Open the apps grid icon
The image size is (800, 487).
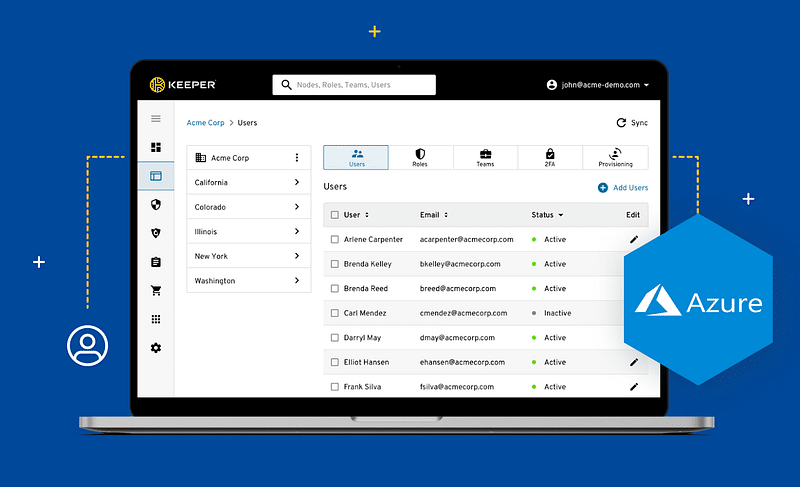coord(156,319)
